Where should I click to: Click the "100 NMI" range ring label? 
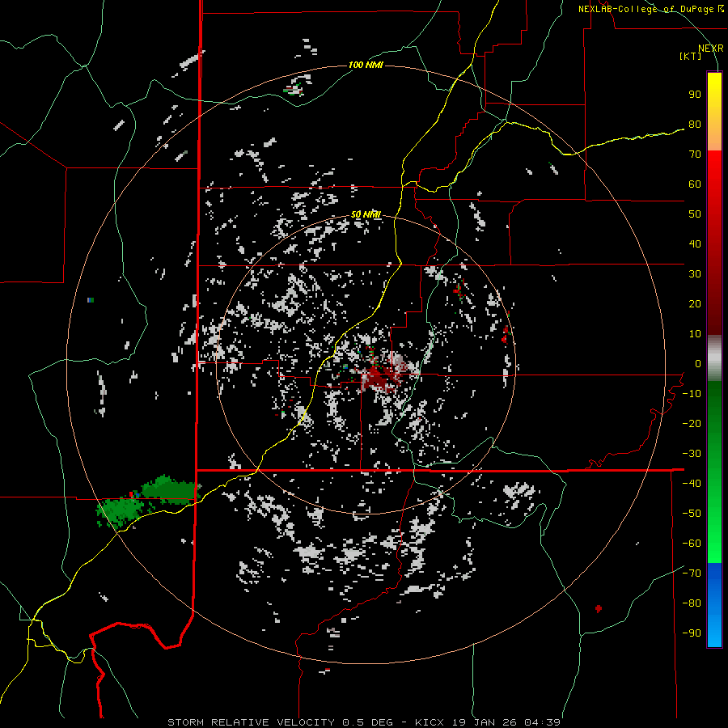pos(366,65)
